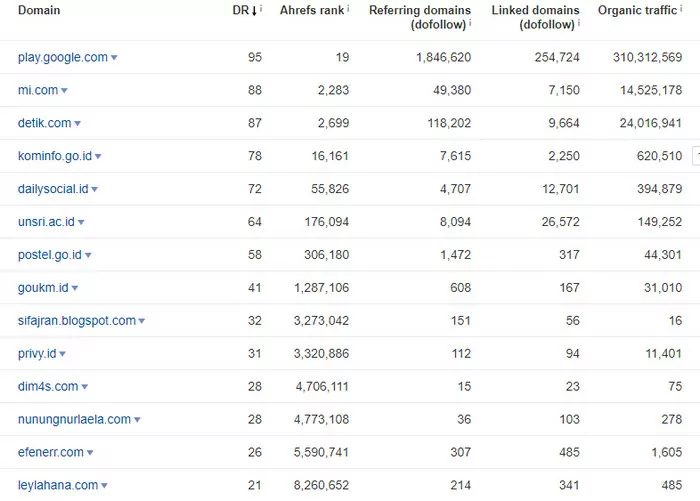The width and height of the screenshot is (700, 501).
Task: Sort by the Organic traffic column header
Action: coord(637,10)
